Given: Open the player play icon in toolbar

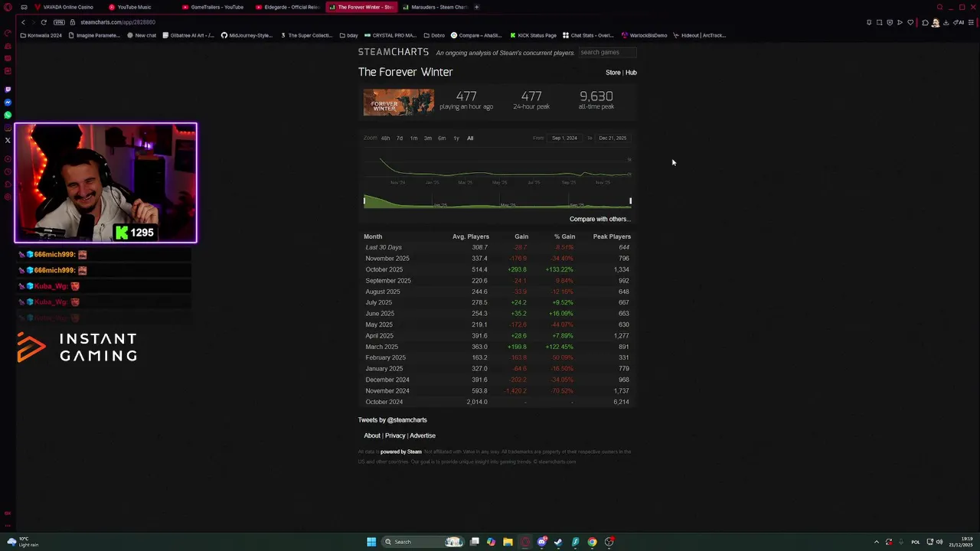Looking at the screenshot, I should pos(900,22).
